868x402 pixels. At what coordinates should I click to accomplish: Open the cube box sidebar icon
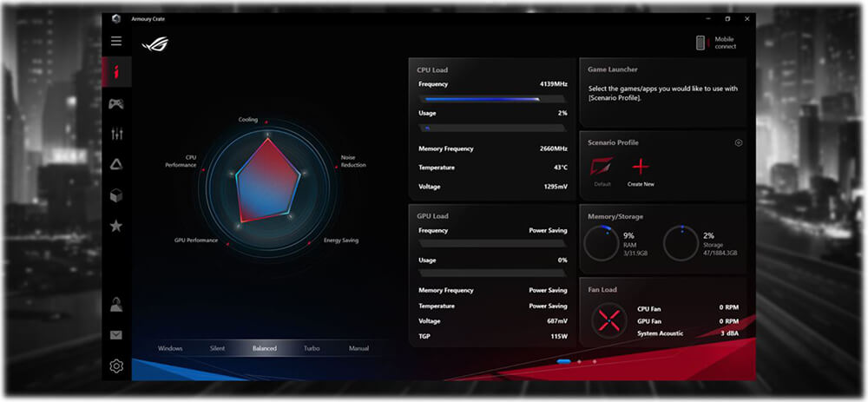coord(116,195)
